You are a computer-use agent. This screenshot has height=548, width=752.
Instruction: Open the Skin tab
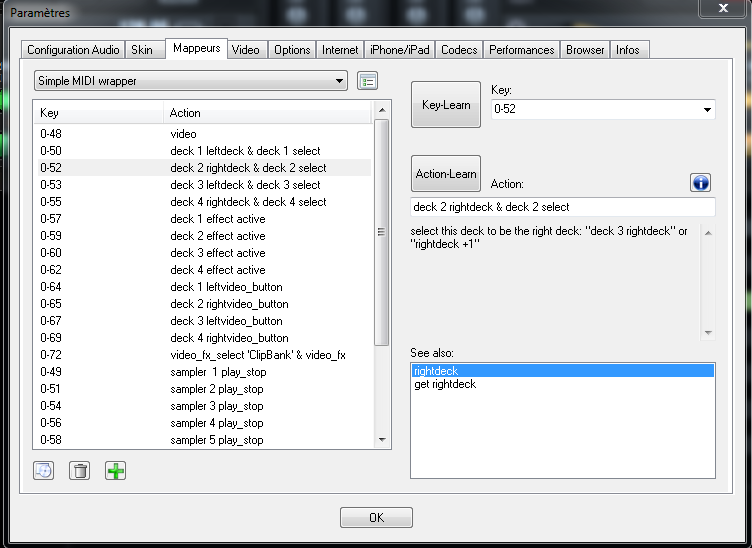(x=142, y=49)
